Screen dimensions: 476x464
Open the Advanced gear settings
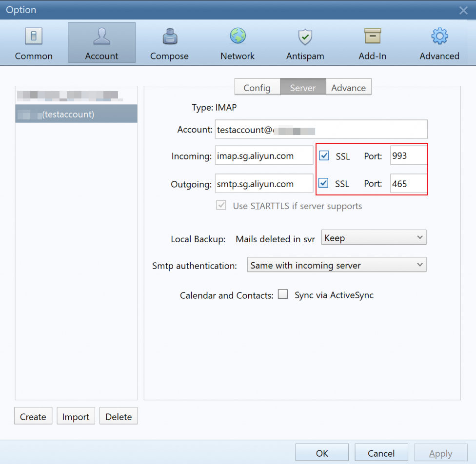[x=439, y=43]
